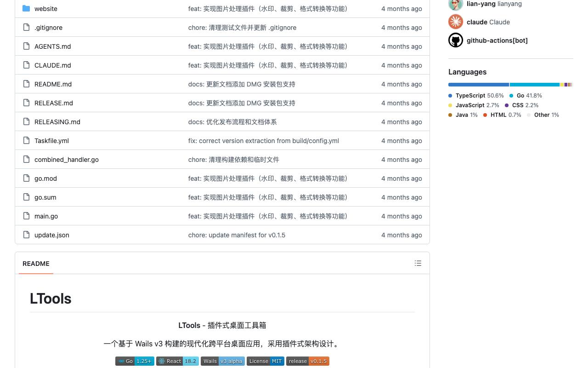588x368 pixels.
Task: Click the TypeScript 50.6% language link
Action: pyautogui.click(x=476, y=96)
